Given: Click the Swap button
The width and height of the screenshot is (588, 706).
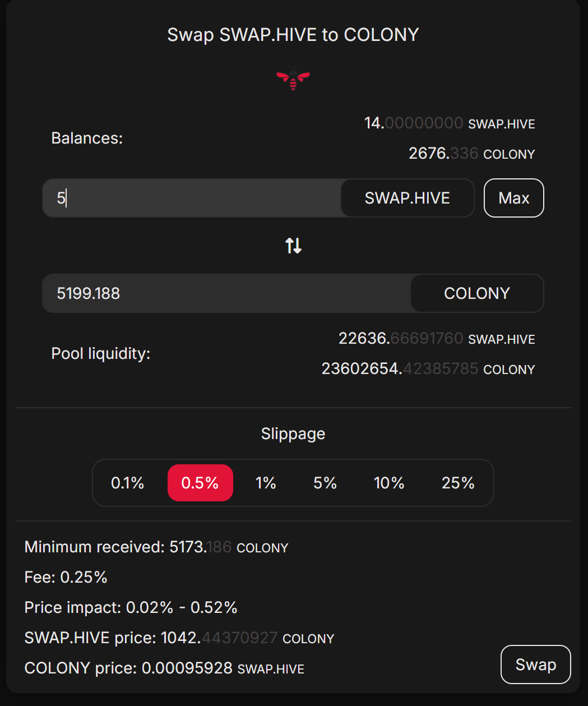Looking at the screenshot, I should 535,665.
